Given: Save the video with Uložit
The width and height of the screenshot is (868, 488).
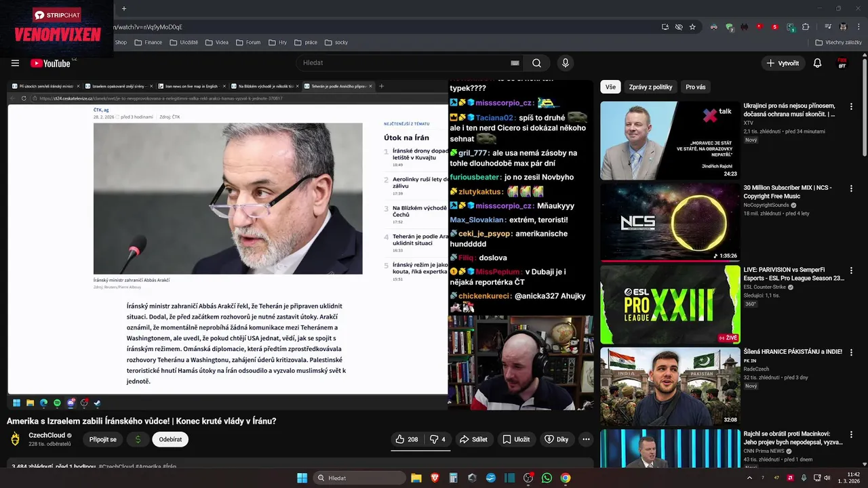Looking at the screenshot, I should [x=516, y=439].
